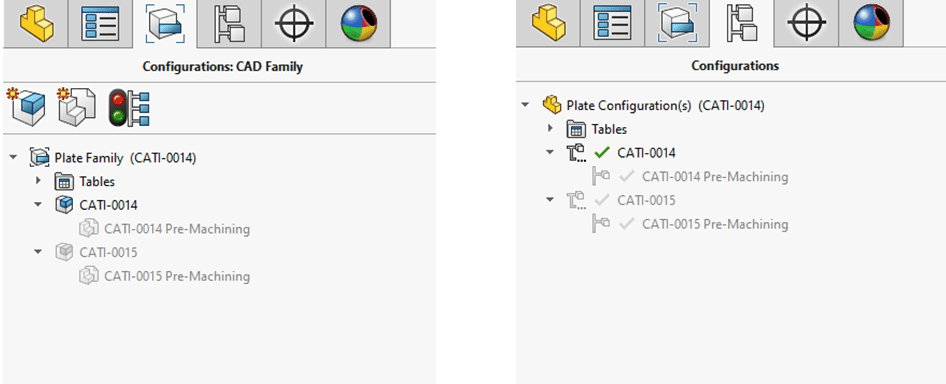Select CATI-0014 Pre-Machining derived configuration
Viewport: 946px width, 384px height.
coord(715,177)
